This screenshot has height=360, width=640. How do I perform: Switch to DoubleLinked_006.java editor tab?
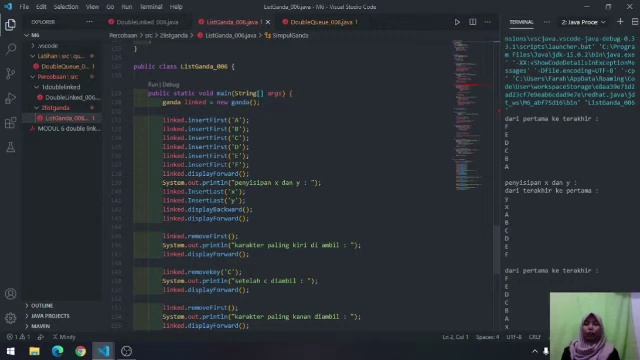(146, 22)
